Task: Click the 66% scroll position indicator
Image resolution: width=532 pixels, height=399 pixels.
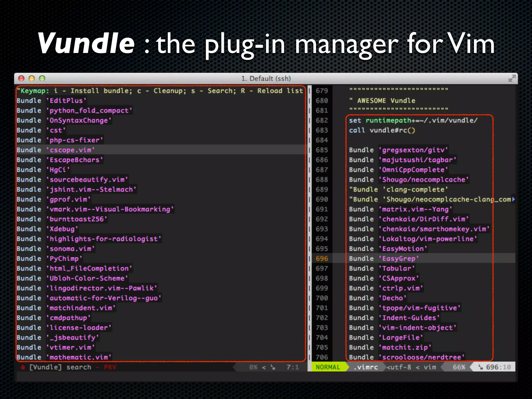Action: click(x=459, y=367)
